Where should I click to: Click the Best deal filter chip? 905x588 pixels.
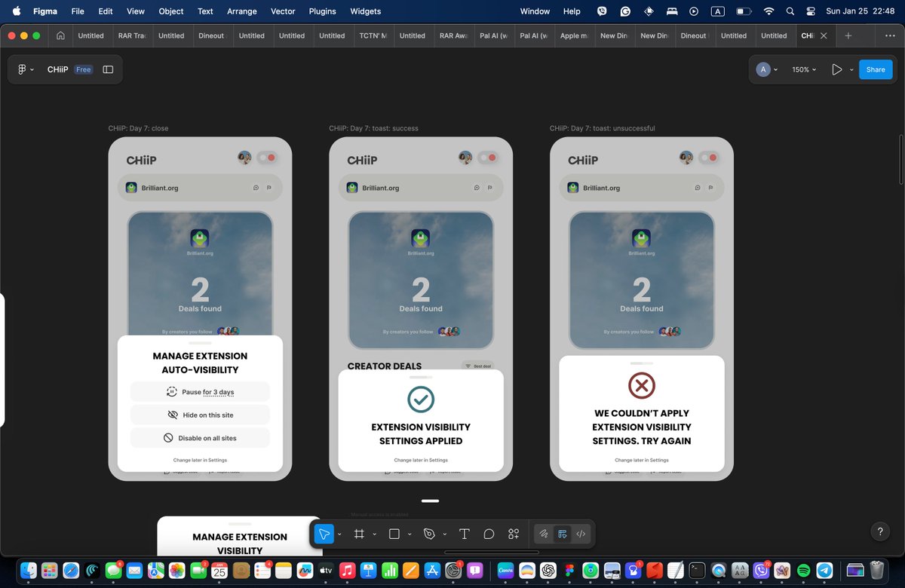[x=478, y=366]
